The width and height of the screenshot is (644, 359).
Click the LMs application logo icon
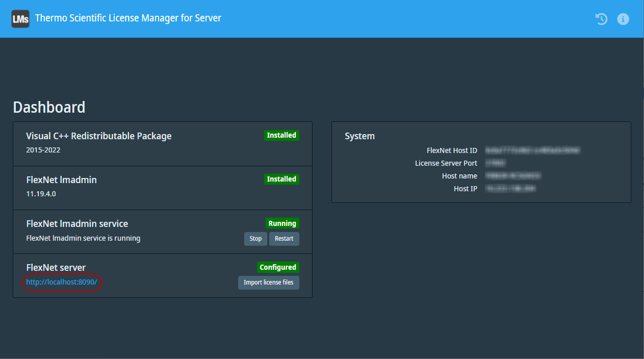pyautogui.click(x=20, y=19)
